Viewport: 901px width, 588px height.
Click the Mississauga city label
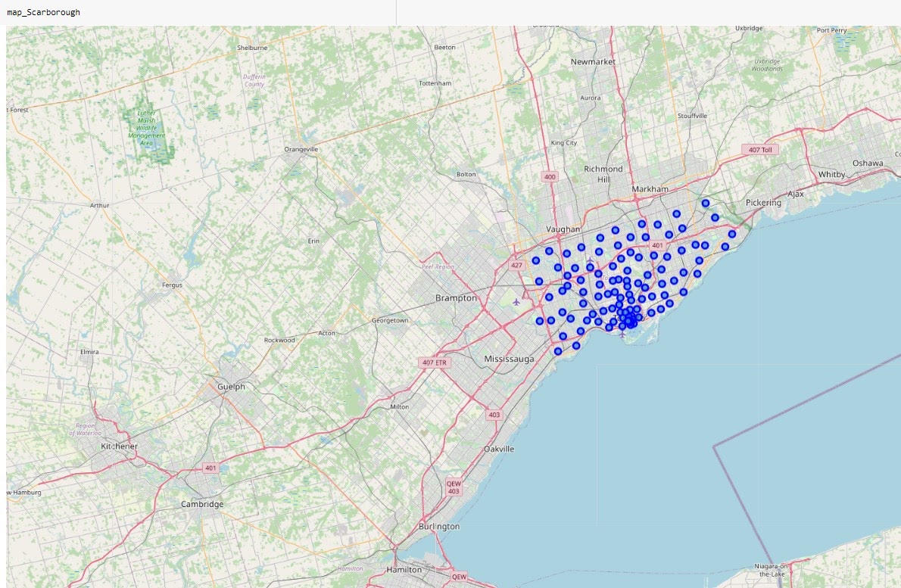point(509,359)
